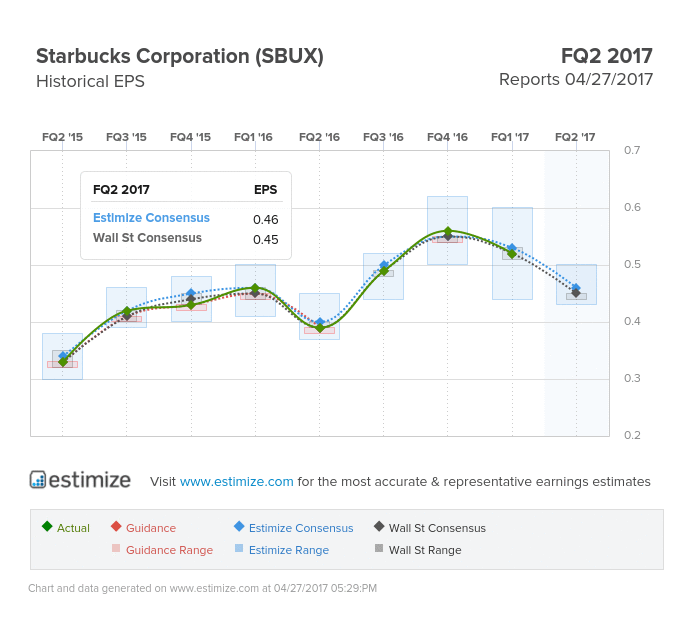Select the green Actual diamond at FQ2 '15
The width and height of the screenshot is (685, 620).
[x=63, y=362]
